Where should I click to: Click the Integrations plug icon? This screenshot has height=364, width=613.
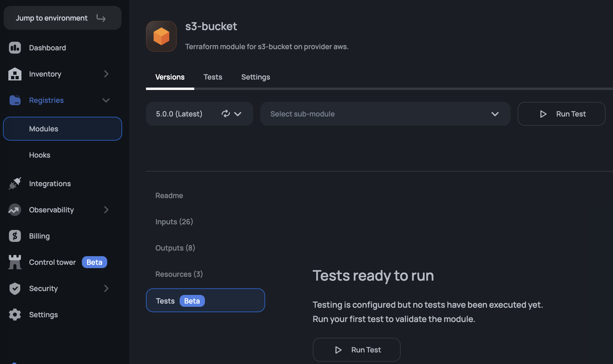[x=15, y=183]
